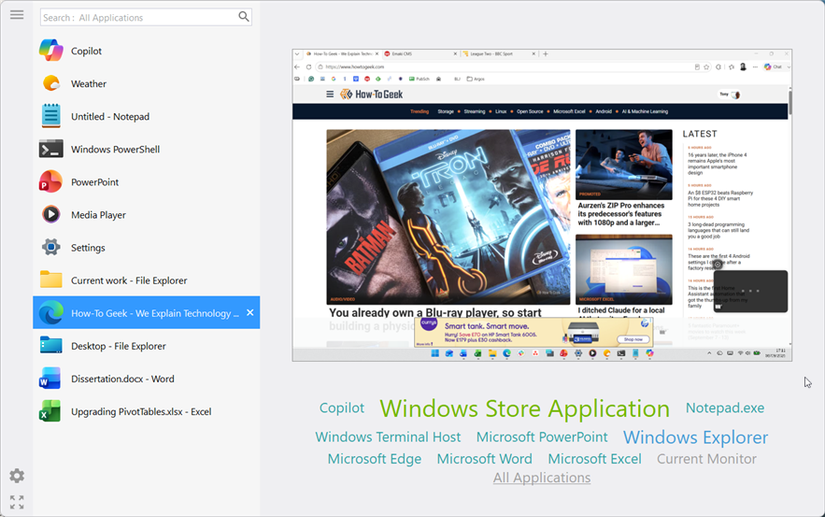Filter by Windows Explorer tag
This screenshot has height=517, width=825.
(x=696, y=438)
